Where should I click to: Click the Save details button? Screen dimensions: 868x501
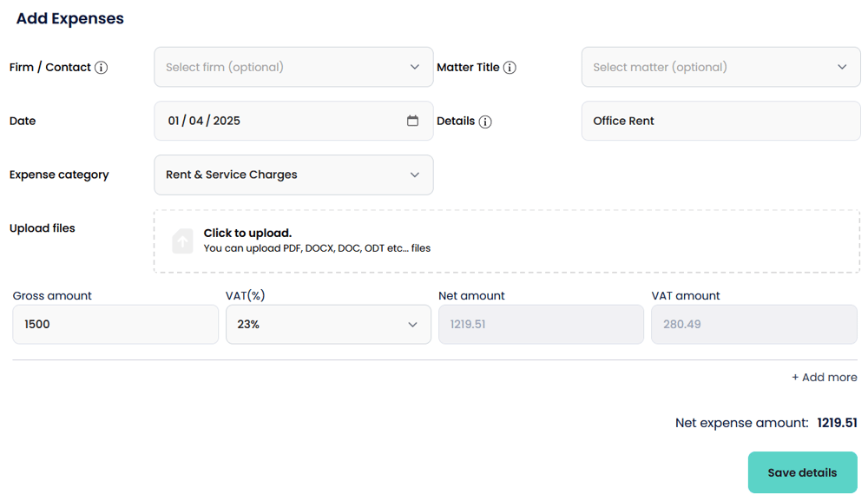click(x=802, y=472)
